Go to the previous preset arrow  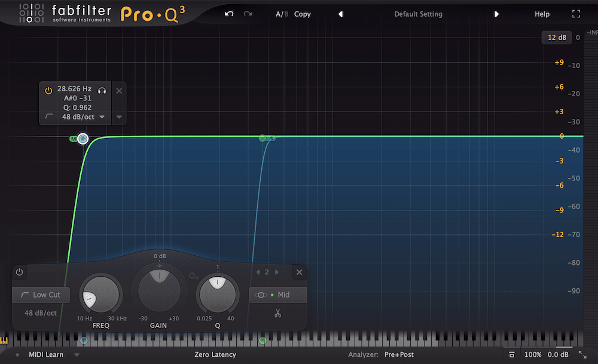(x=341, y=14)
